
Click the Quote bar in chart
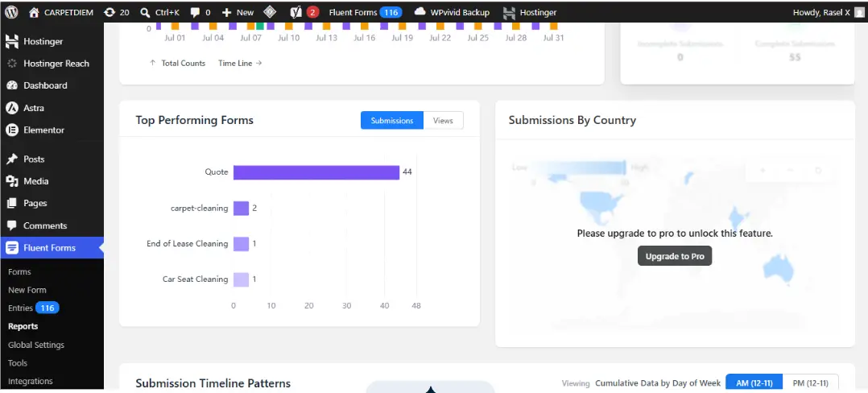tap(316, 172)
